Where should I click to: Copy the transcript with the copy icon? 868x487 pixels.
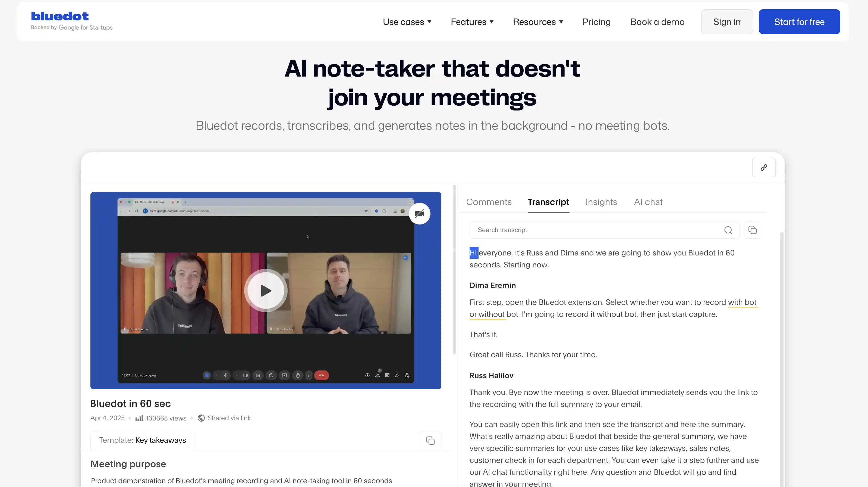[752, 230]
